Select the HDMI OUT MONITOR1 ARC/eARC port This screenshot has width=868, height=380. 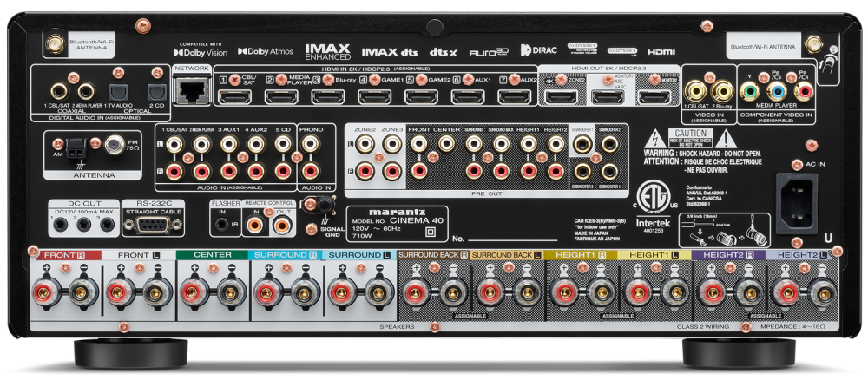tap(608, 97)
